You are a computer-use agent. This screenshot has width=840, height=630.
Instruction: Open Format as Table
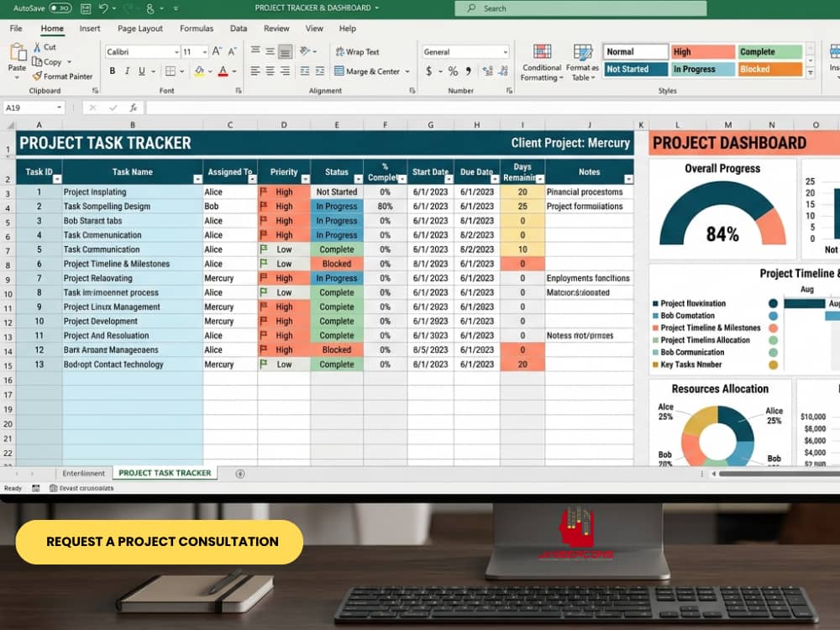tap(582, 63)
